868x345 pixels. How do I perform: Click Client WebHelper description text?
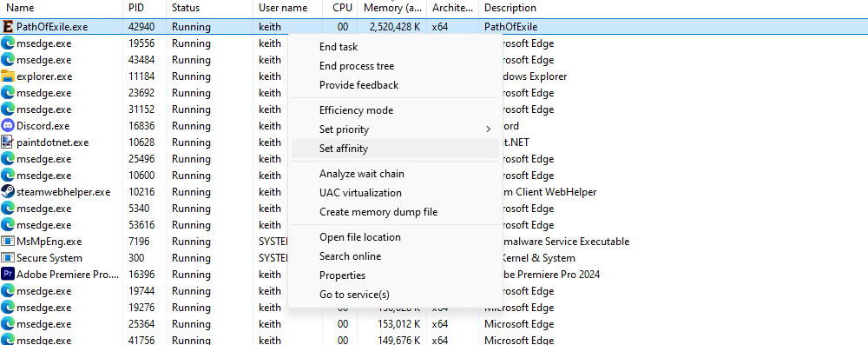click(549, 192)
